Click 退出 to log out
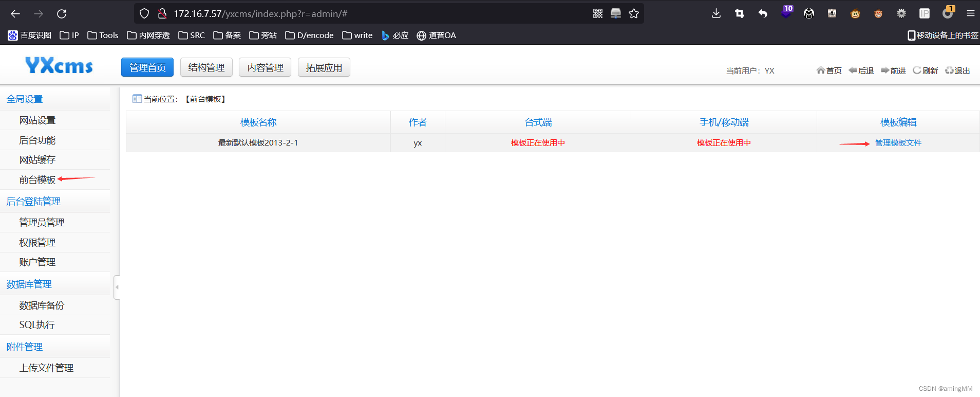Viewport: 980px width, 397px height. point(958,70)
